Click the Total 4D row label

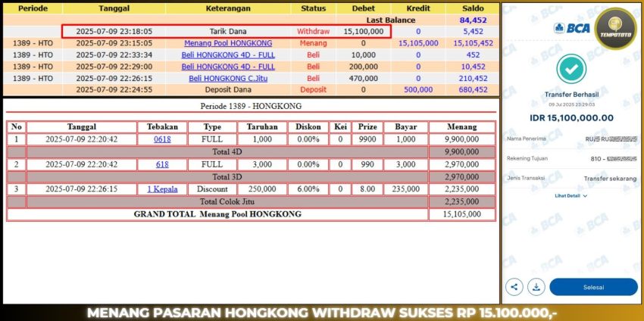coord(227,152)
